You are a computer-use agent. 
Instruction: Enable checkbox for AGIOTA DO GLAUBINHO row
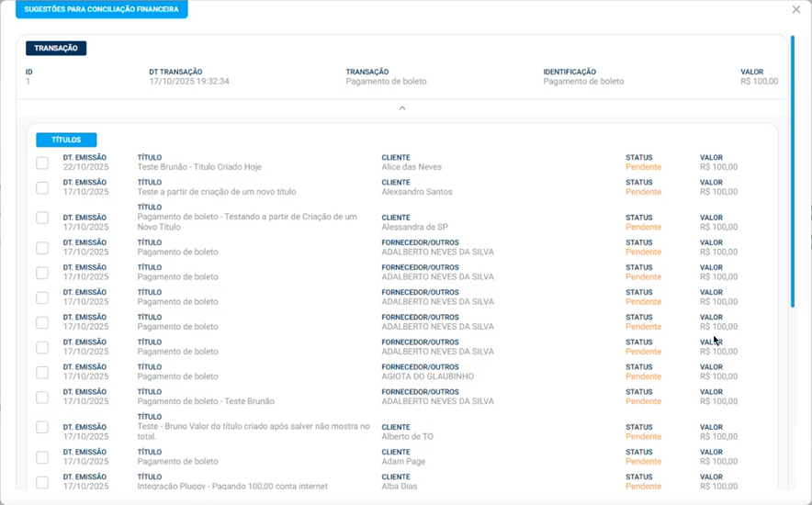[x=42, y=372]
